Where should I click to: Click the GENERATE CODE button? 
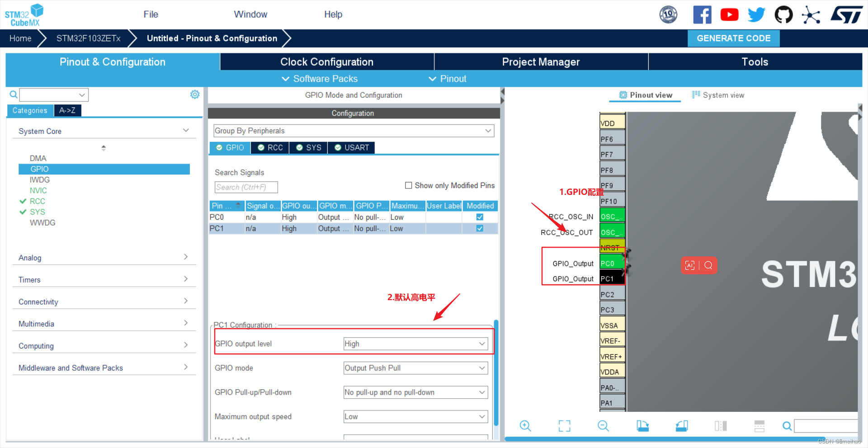pos(733,38)
